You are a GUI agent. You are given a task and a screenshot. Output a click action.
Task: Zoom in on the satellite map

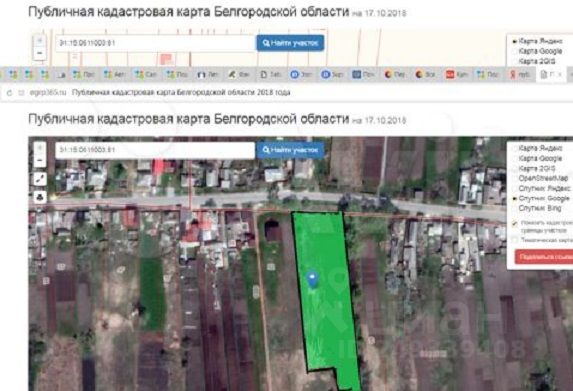coord(40,149)
